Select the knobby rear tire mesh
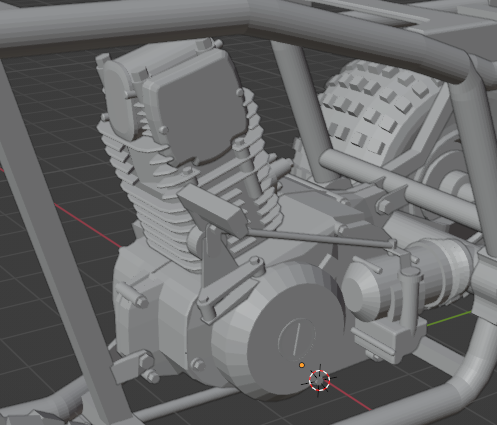This screenshot has height=425, width=497. pos(383,113)
